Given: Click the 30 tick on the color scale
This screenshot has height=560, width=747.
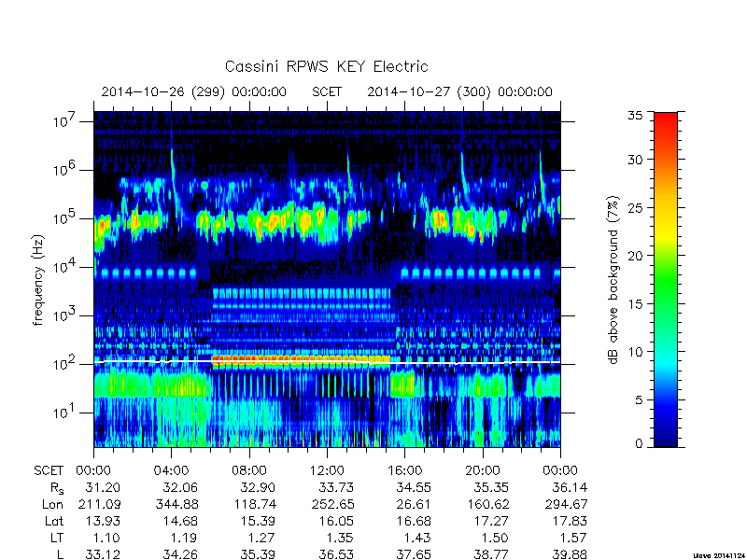Looking at the screenshot, I should 635,160.
